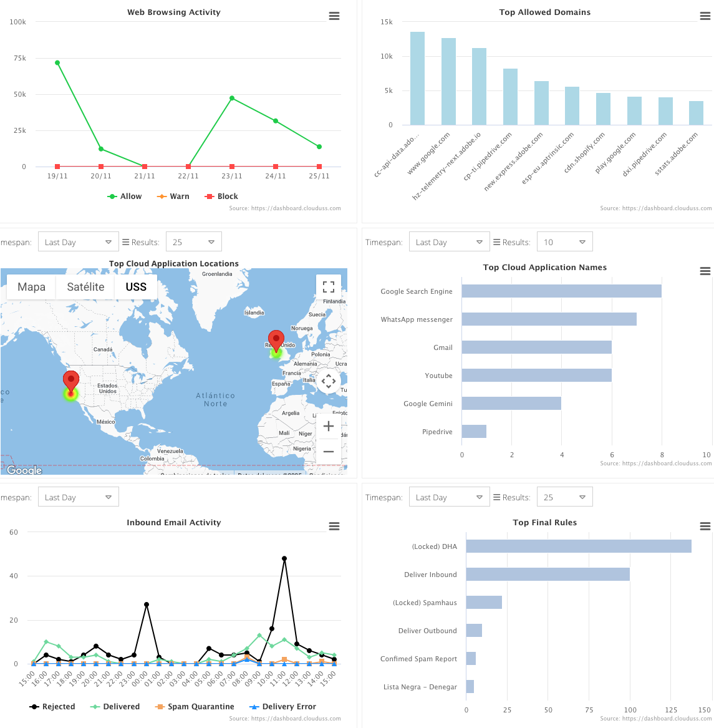Click the Google logo on the map
The image size is (714, 728).
point(24,470)
